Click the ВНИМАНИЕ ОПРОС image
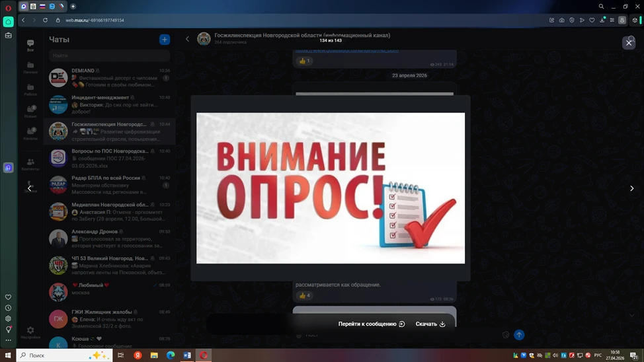The width and height of the screenshot is (644, 362). (331, 188)
